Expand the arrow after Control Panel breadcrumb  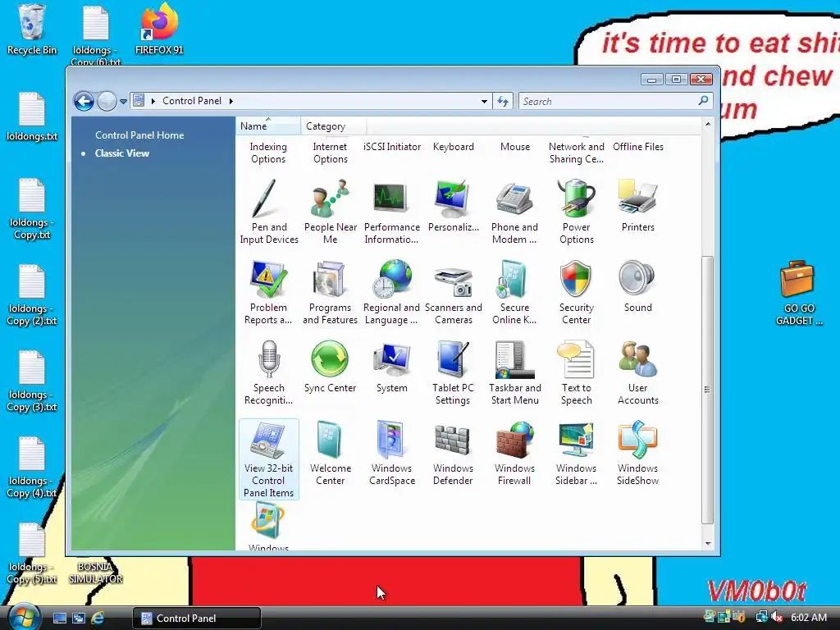pyautogui.click(x=231, y=101)
